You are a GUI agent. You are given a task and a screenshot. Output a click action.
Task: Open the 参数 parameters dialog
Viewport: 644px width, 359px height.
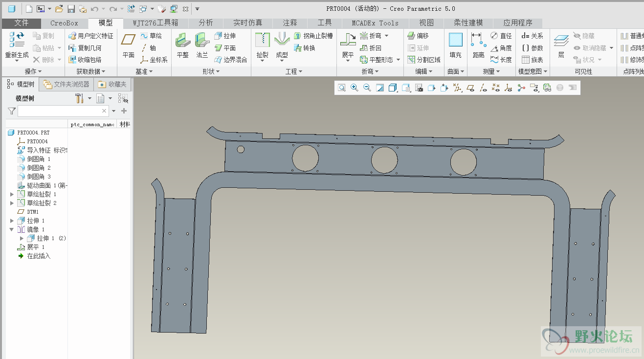(x=532, y=48)
